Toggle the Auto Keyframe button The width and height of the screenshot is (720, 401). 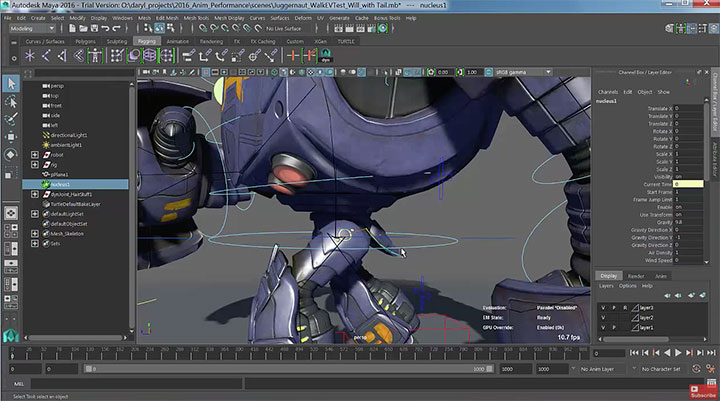[697, 369]
